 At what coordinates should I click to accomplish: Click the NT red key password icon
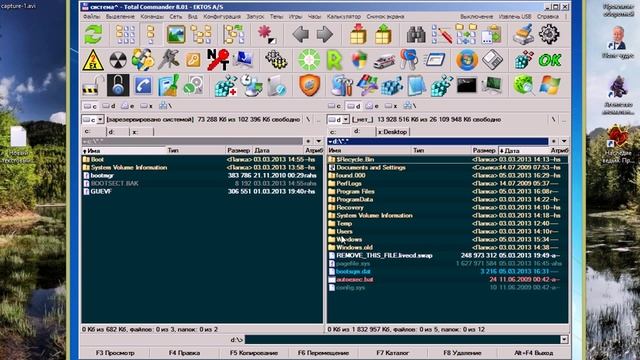218,60
